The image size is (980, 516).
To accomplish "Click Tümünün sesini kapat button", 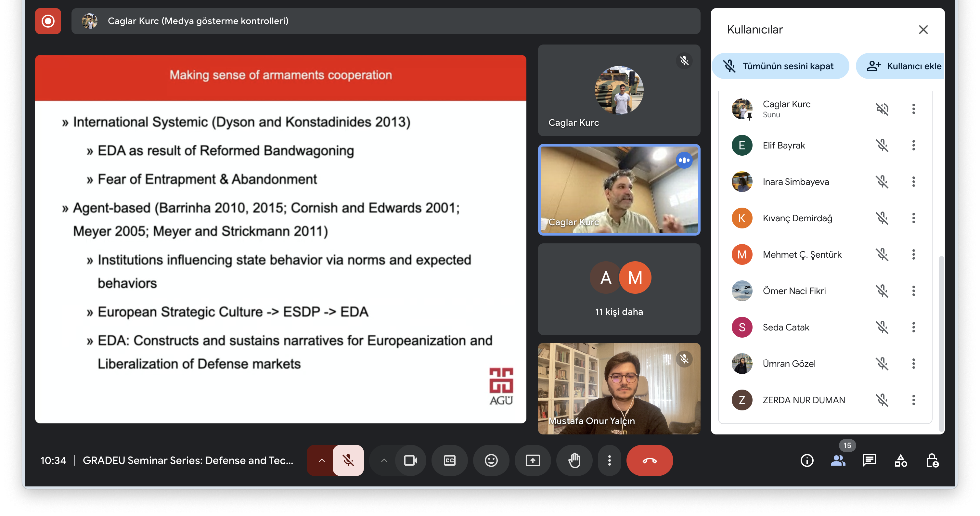I will pos(780,66).
